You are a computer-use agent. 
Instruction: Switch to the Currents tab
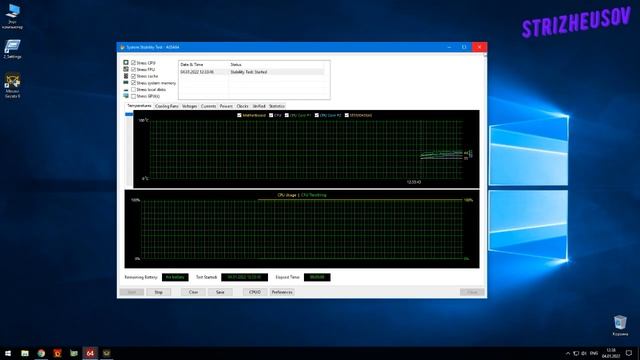coord(208,106)
